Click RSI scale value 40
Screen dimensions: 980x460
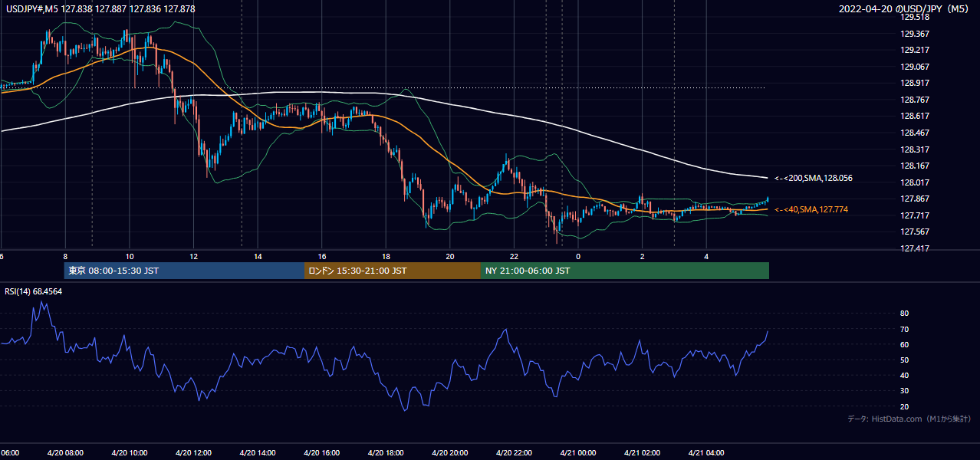coord(904,375)
